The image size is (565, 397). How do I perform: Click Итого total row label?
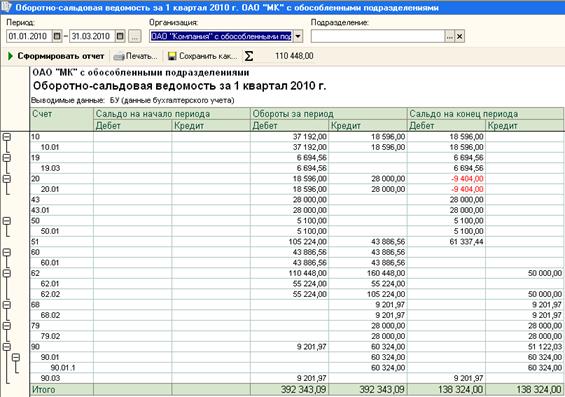[x=44, y=389]
